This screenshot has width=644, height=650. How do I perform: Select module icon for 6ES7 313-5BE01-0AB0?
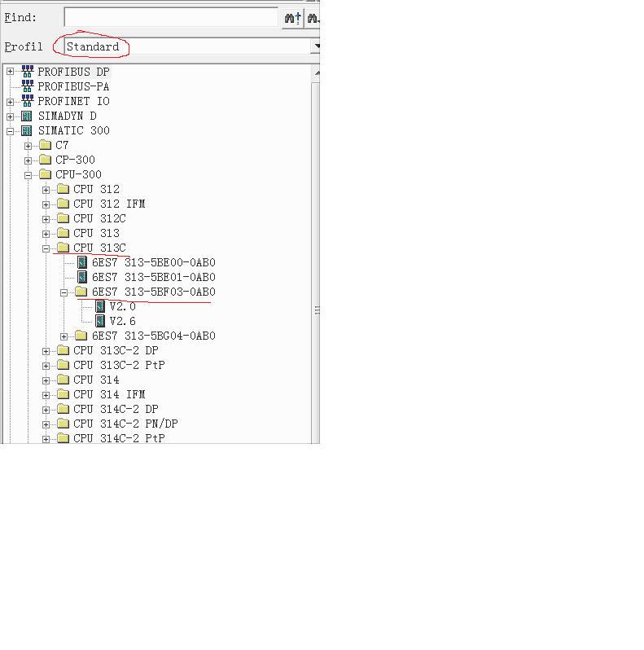(82, 276)
